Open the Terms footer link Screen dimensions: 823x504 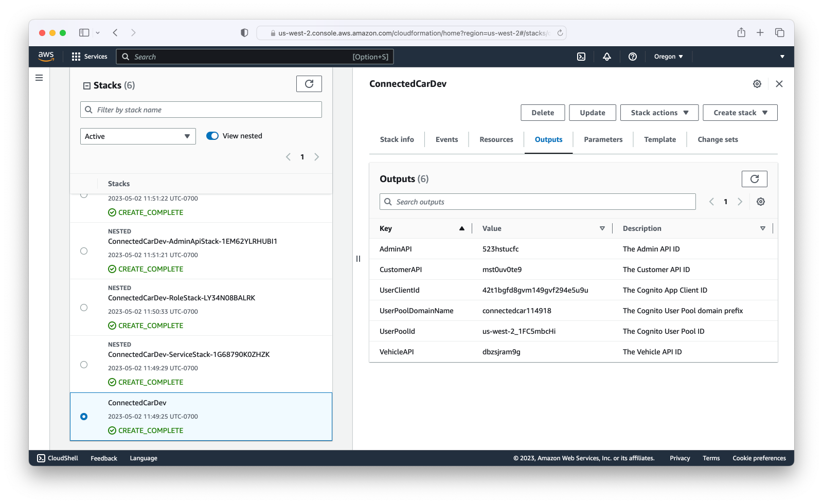click(711, 458)
